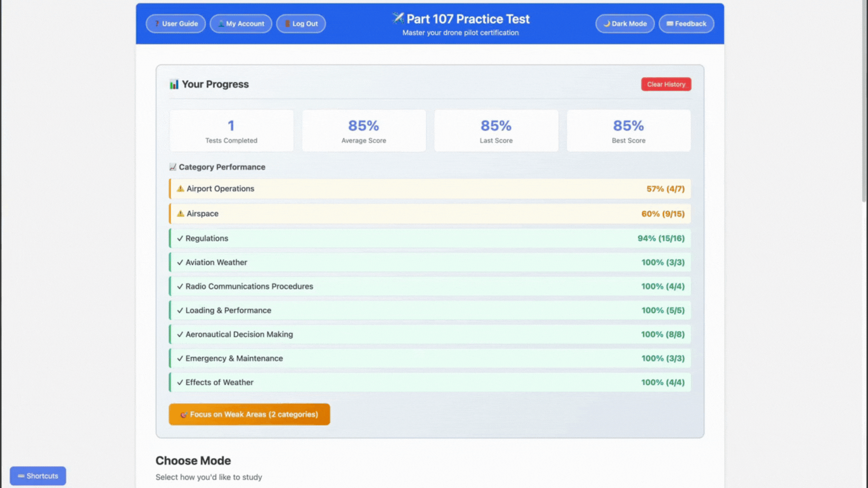Select the Radio Communications Procedures row

(x=429, y=286)
